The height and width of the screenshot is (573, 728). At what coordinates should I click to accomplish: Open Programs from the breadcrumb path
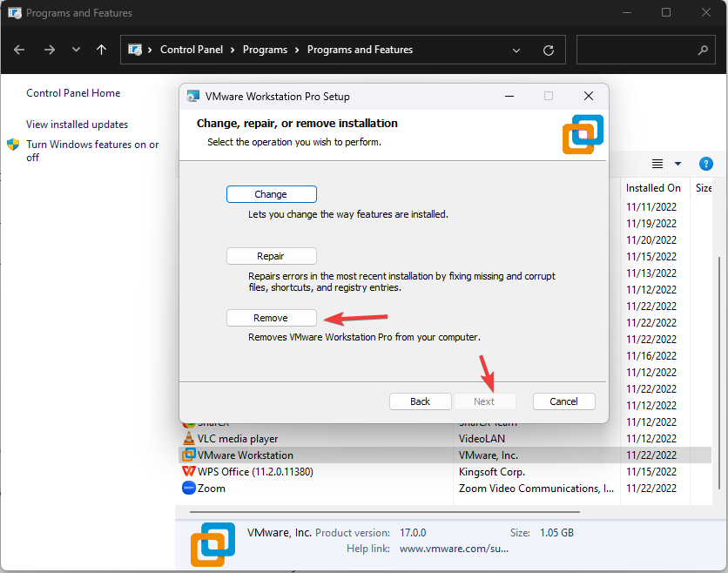pos(266,50)
